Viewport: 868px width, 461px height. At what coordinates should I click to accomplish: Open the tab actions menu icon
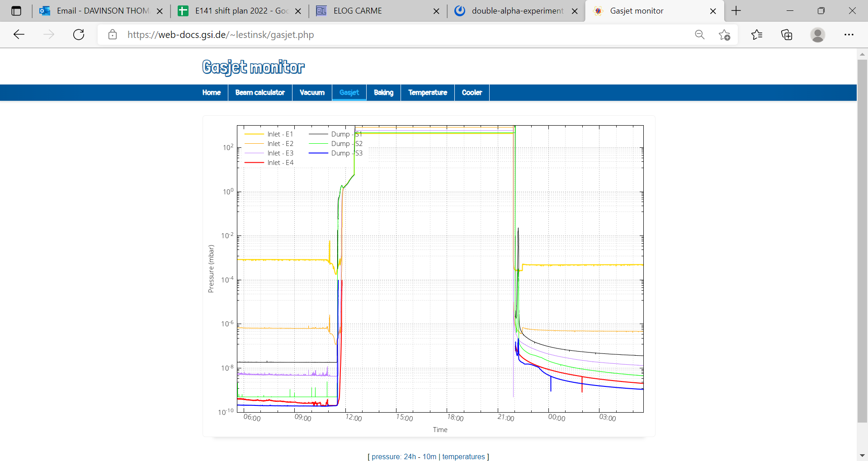coord(16,11)
